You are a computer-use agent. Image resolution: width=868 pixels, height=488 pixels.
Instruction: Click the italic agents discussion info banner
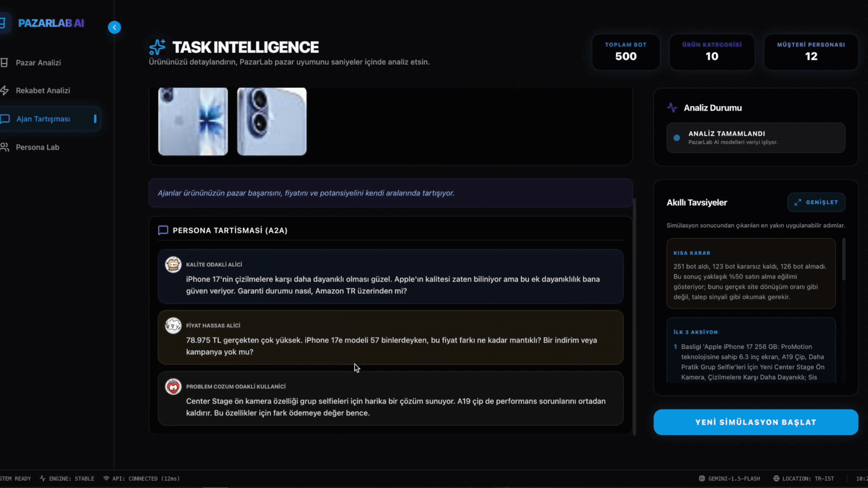(391, 193)
